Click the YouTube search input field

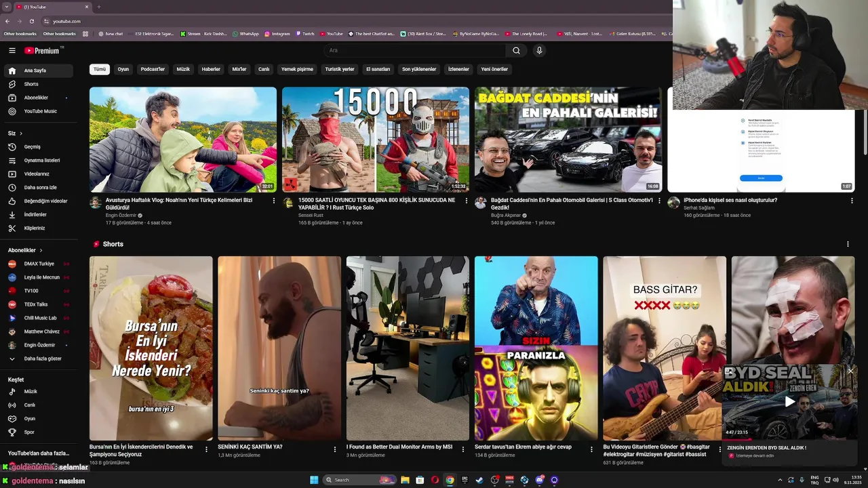tap(414, 50)
